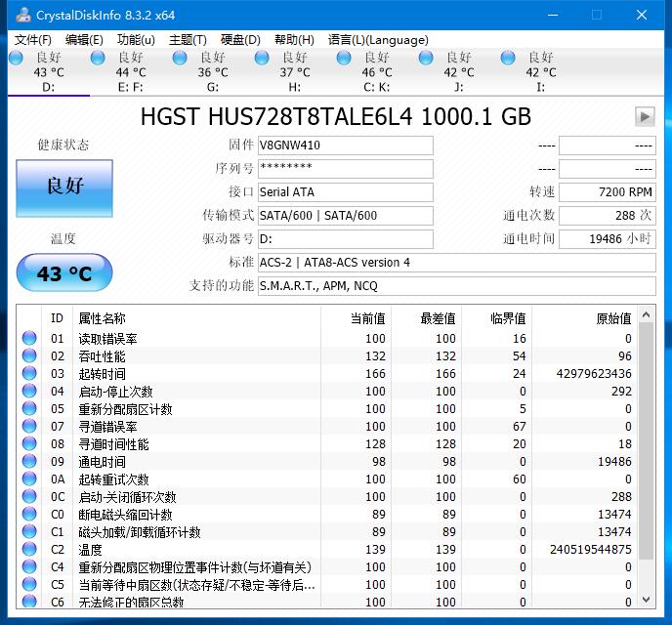This screenshot has height=625, width=672.
Task: Click status orb for attribute 08 寻道时间性能
Action: point(29,443)
